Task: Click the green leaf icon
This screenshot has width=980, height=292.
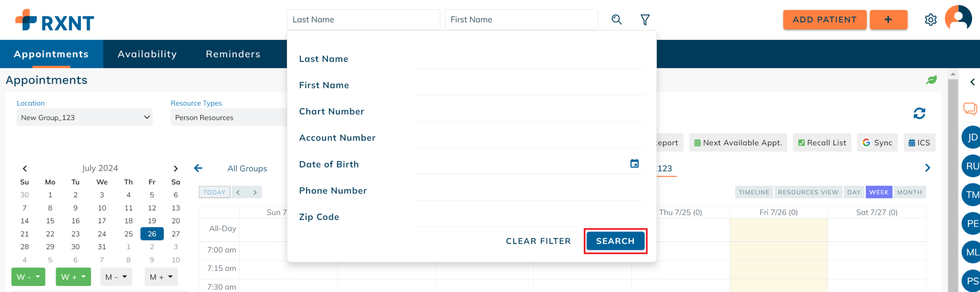Action: tap(931, 80)
